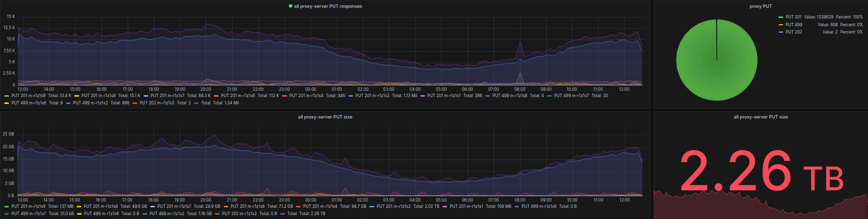Click 'Total: 1.13 Mil' value in responses legend

[404, 96]
